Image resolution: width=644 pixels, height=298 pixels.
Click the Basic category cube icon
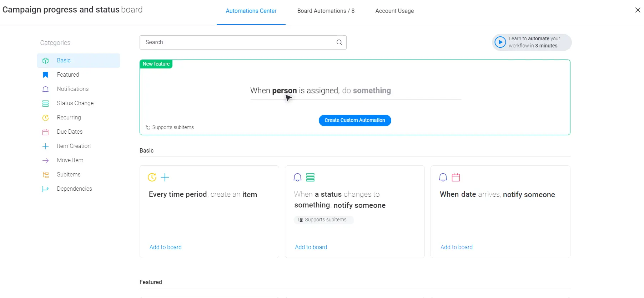(x=45, y=61)
